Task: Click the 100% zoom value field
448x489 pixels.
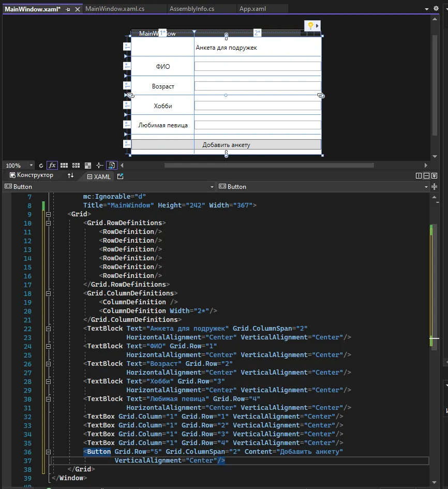Action: (x=13, y=166)
